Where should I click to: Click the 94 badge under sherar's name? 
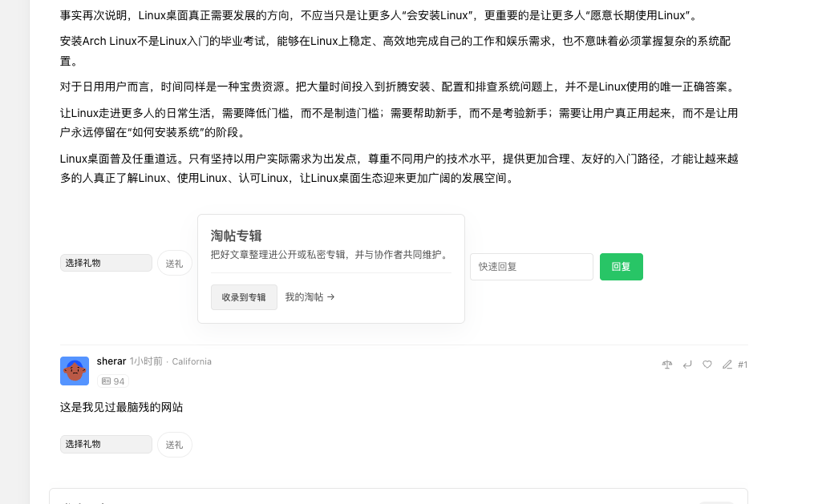[x=113, y=381]
